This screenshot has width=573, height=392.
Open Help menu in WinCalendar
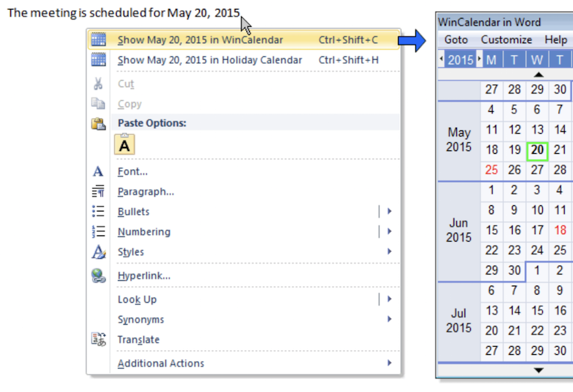tap(556, 40)
